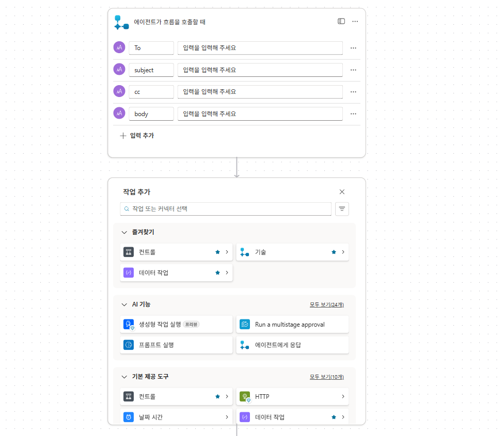Screen dimensions: 504x436
Task: Open more options for the To input
Action: [353, 48]
